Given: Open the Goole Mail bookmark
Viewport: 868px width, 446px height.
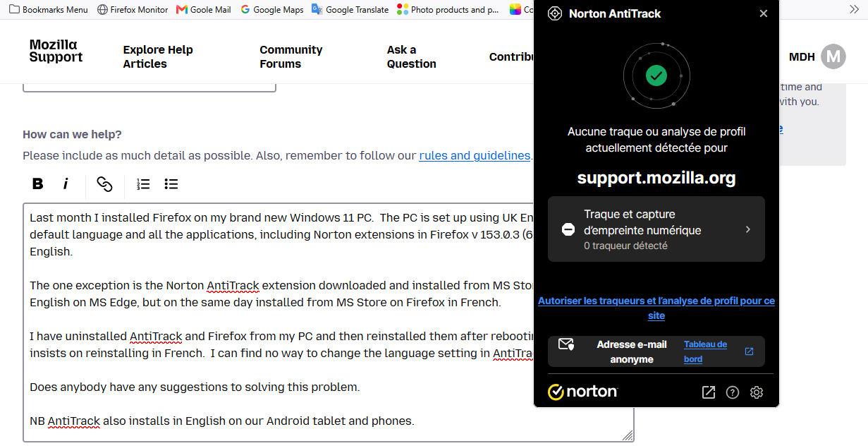Looking at the screenshot, I should (204, 10).
